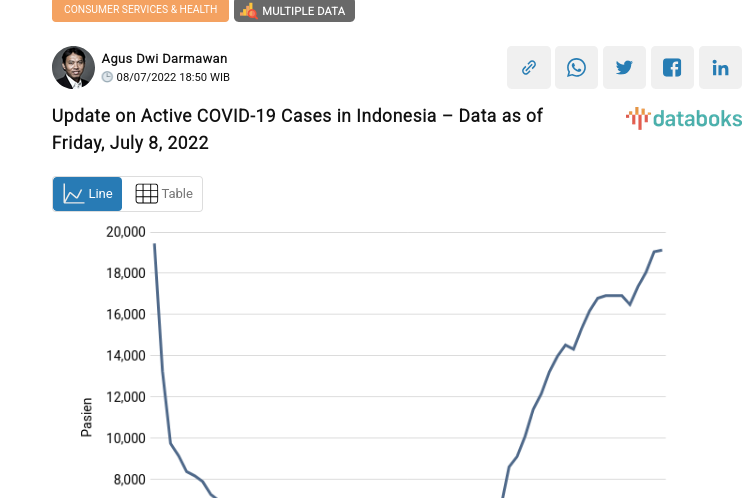Share the article on LinkedIn
The height and width of the screenshot is (498, 753).
pos(720,68)
